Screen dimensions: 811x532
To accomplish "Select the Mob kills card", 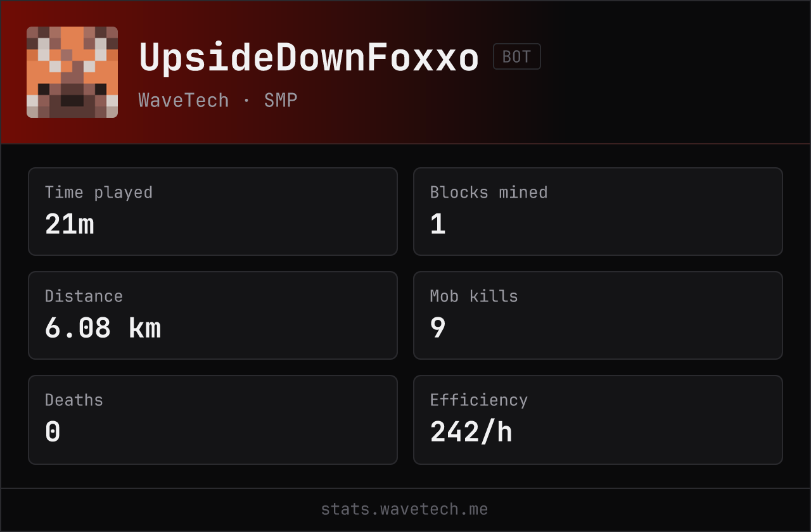I will tap(598, 315).
